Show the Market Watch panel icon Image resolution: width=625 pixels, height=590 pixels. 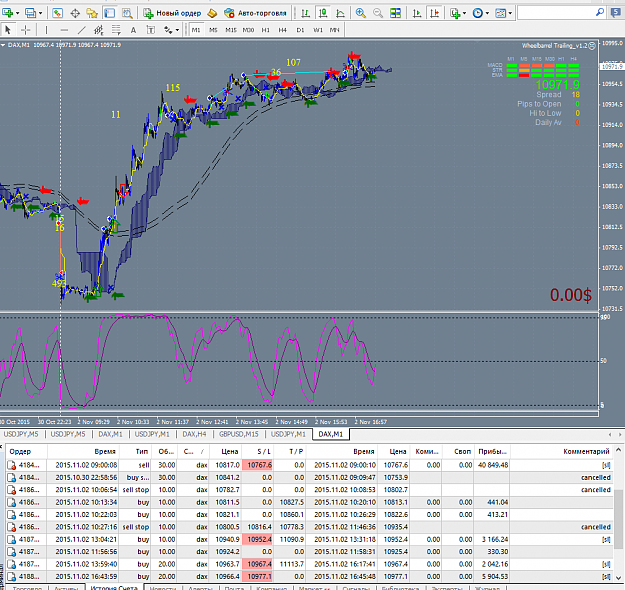(57, 13)
